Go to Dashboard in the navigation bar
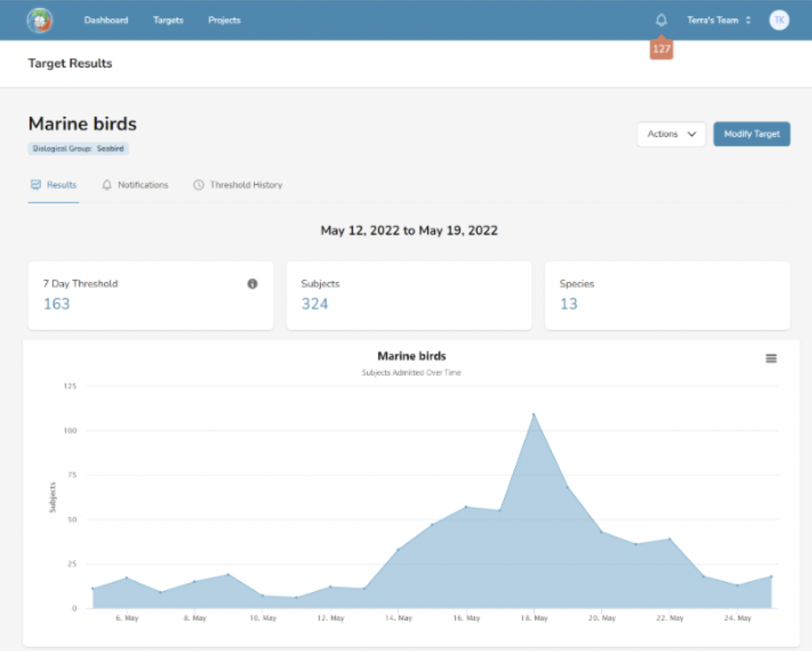812x651 pixels. [x=106, y=20]
